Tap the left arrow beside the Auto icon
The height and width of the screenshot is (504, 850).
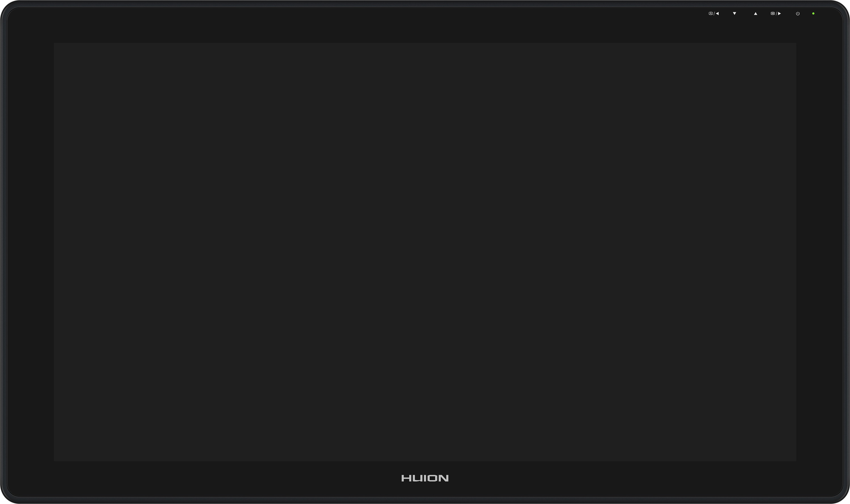point(717,14)
